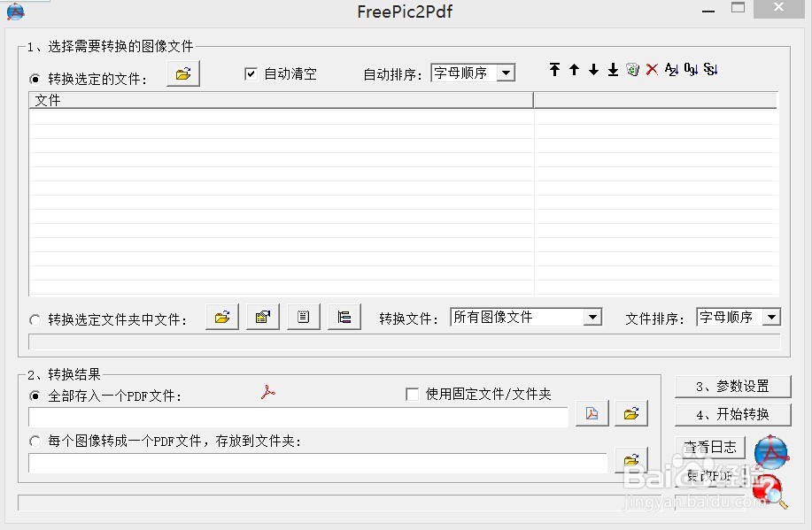Enable 使用固定文件/文件夹 option
This screenshot has height=530, width=812.
click(412, 395)
